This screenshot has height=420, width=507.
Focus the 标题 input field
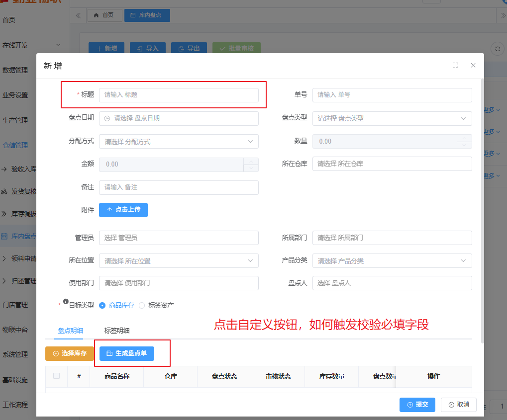pos(179,95)
